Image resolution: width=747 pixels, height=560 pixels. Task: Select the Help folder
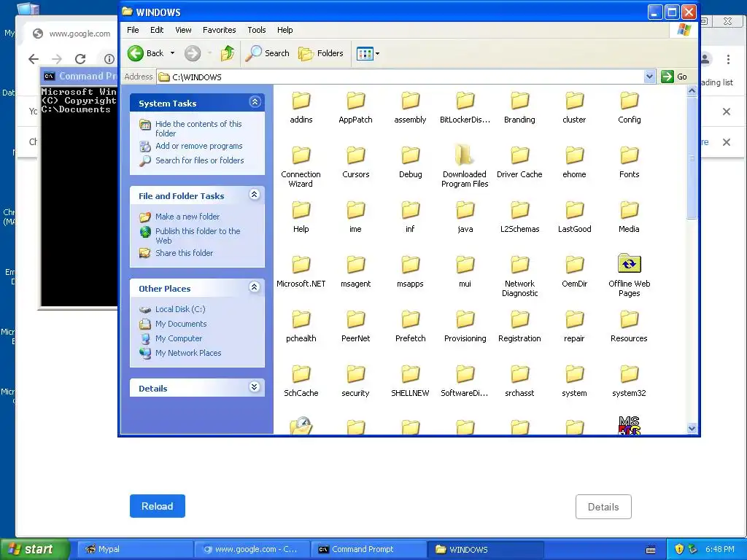301,217
